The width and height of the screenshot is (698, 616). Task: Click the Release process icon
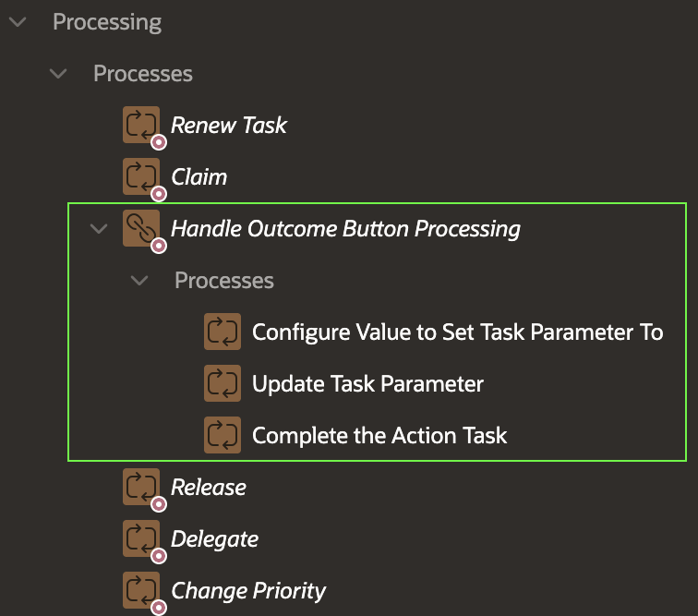[140, 487]
